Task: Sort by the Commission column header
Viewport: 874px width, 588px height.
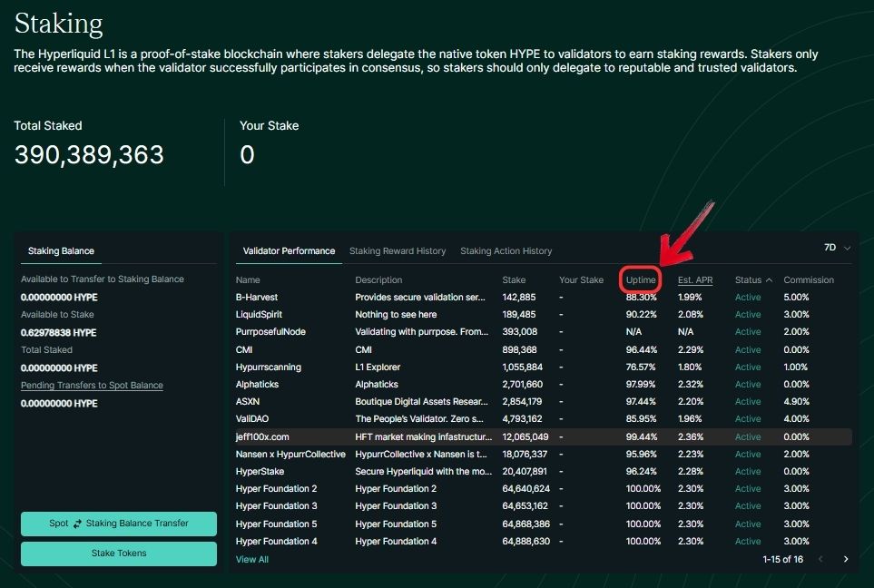Action: pos(809,279)
